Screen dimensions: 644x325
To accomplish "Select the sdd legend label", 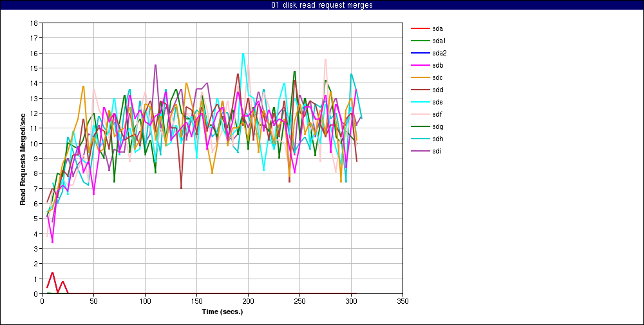I will (438, 90).
